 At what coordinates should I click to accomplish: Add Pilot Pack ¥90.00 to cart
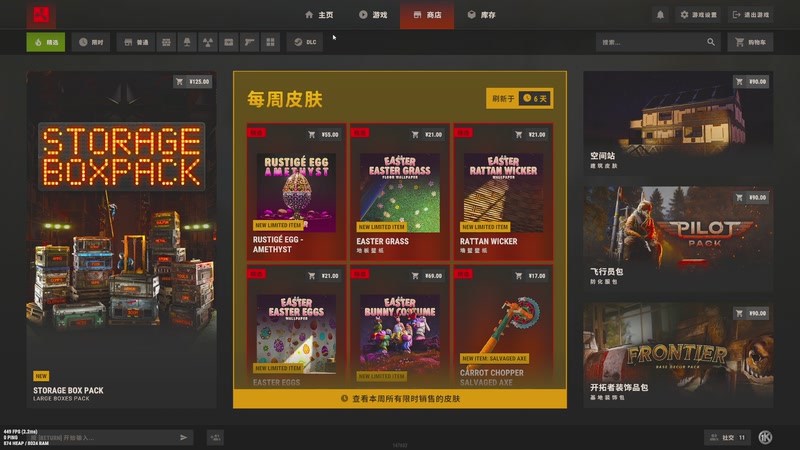(x=751, y=197)
